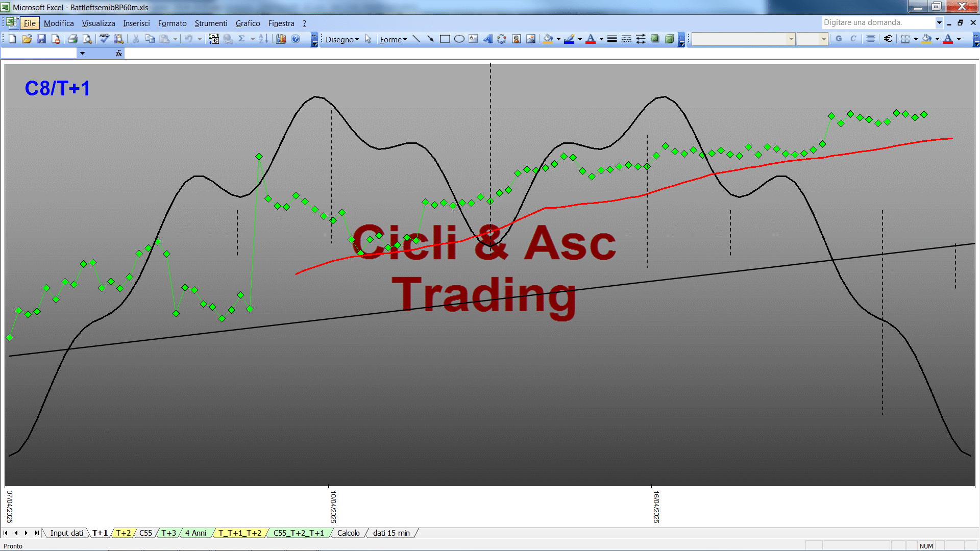Apply the shadow style icon

click(x=655, y=39)
